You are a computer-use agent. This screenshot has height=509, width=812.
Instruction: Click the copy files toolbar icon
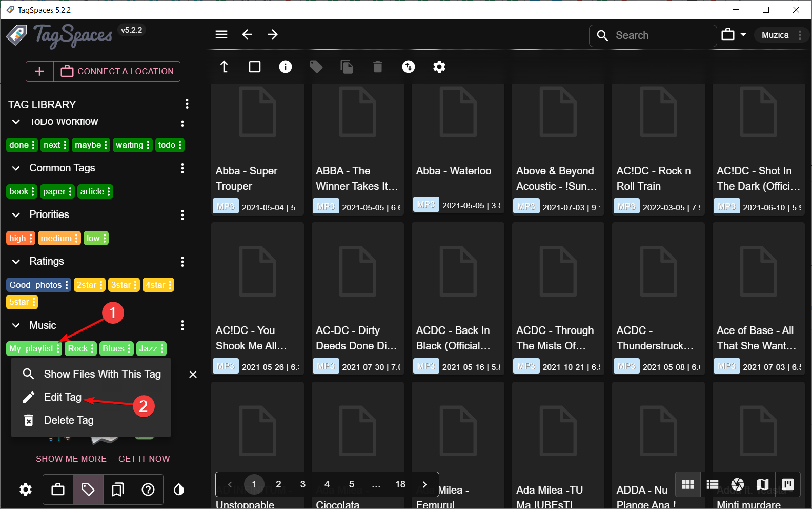[x=347, y=67]
